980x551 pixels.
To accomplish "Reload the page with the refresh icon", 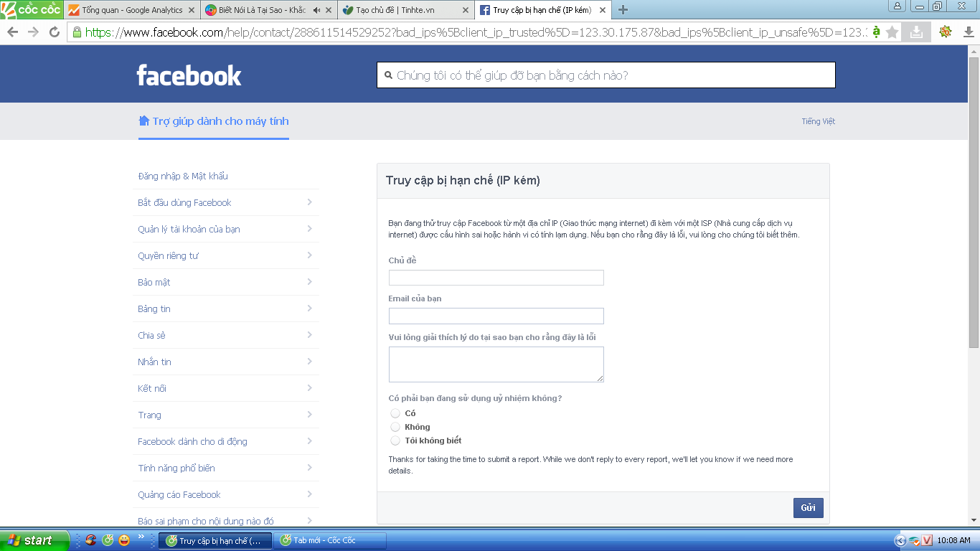I will coord(54,32).
